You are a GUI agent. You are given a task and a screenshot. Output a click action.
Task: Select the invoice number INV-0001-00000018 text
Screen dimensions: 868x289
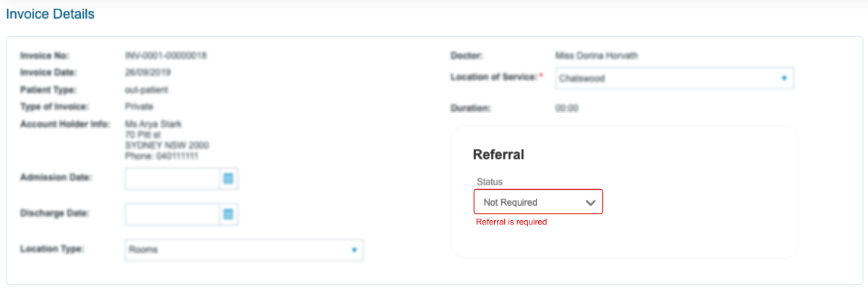(x=166, y=56)
